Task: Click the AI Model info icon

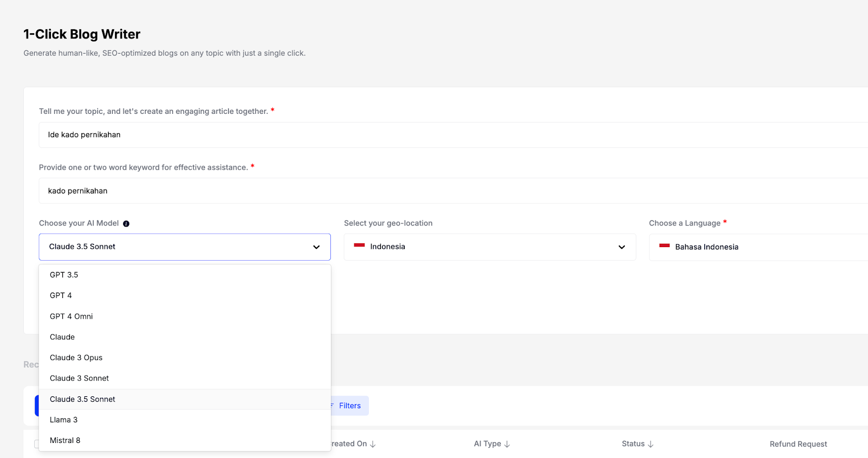Action: coord(126,224)
